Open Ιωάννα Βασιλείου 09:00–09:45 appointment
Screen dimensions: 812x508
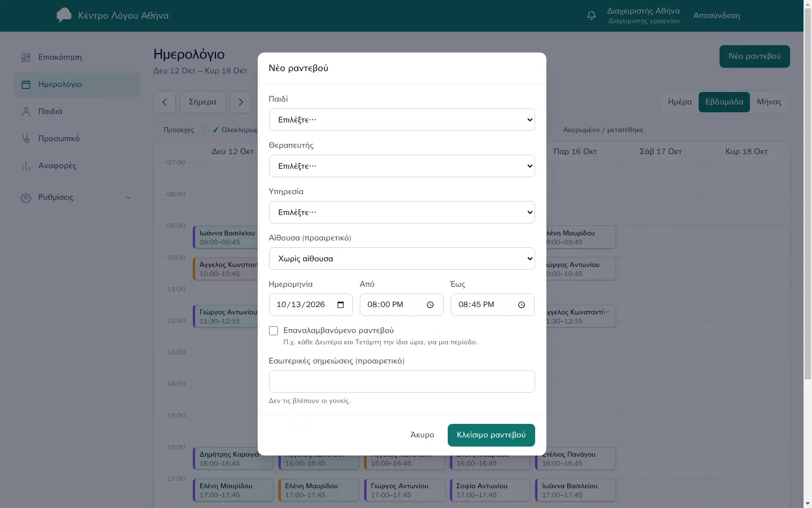[x=226, y=238]
